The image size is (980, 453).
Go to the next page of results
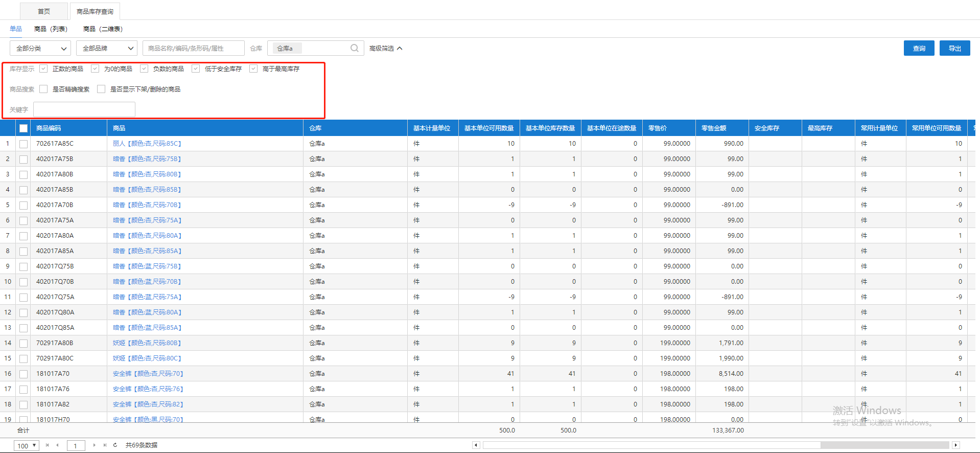[95, 445]
